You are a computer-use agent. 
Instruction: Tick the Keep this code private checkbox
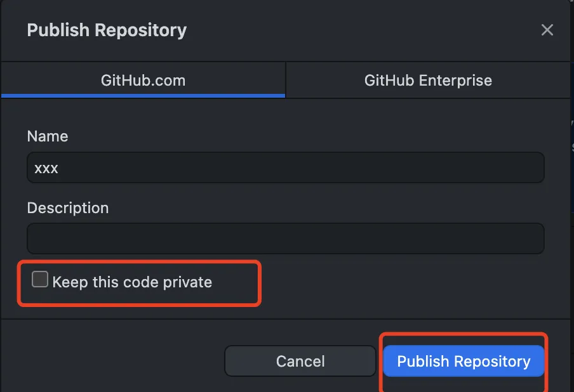(x=40, y=279)
